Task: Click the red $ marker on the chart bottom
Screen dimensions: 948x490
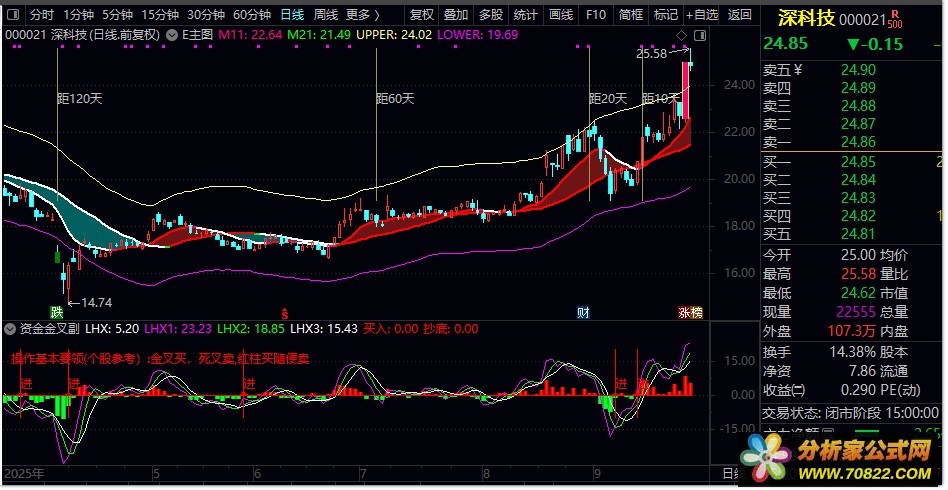Action: coord(284,312)
